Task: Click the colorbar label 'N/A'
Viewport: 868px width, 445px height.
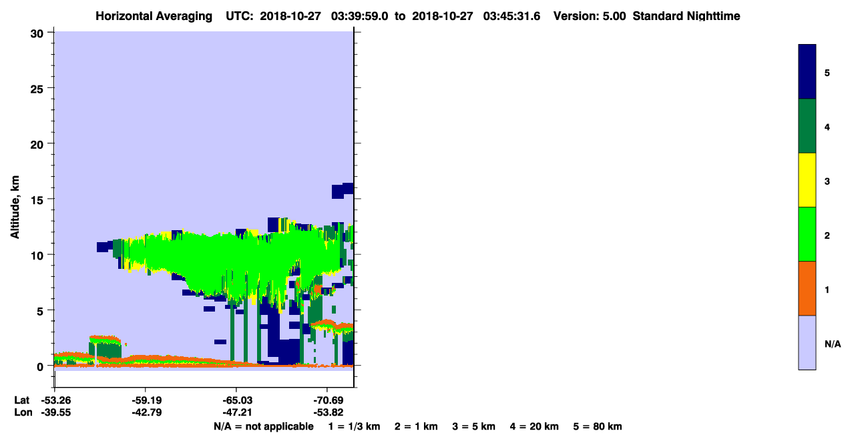Action: pos(833,344)
